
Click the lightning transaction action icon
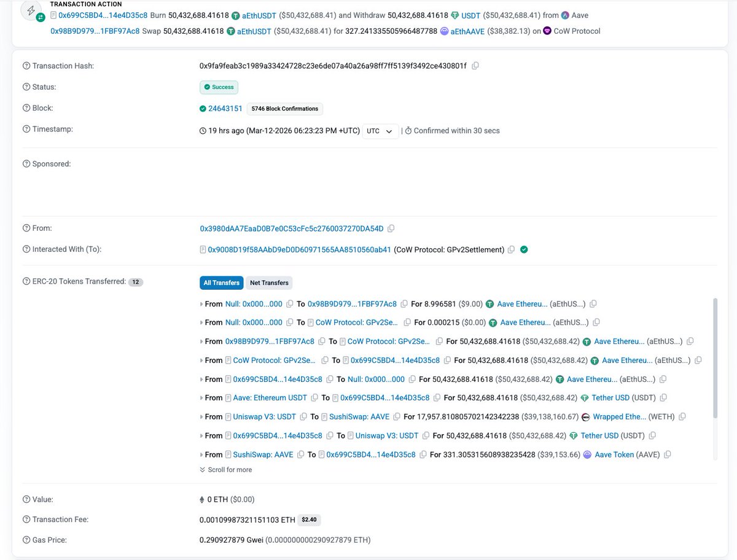point(31,10)
